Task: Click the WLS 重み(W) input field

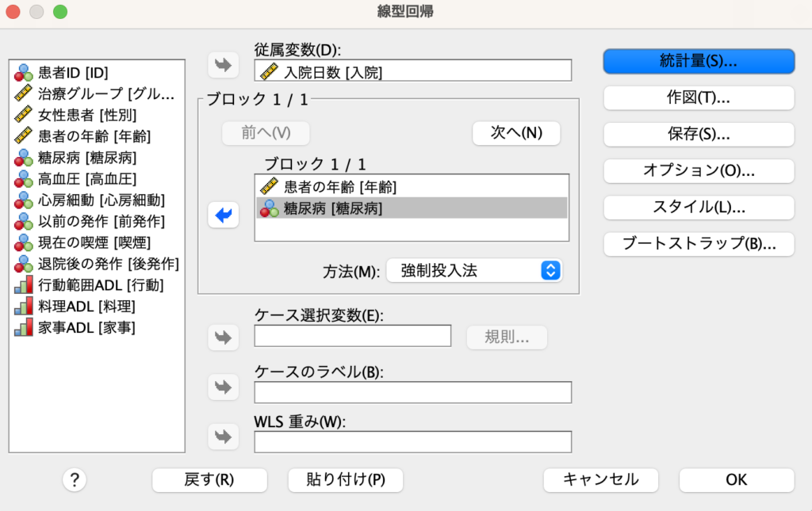Action: (412, 442)
